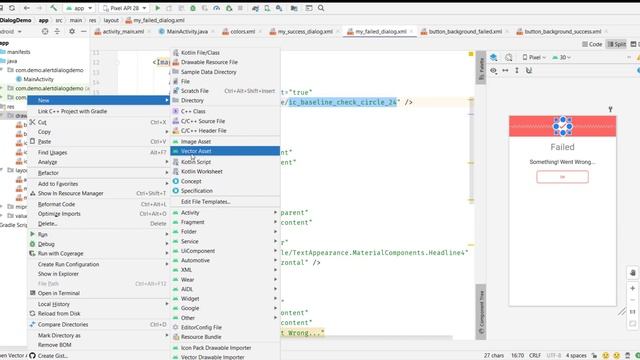Viewport: 640px width, 360px height.
Task: Switch editor to Code view
Action: pyautogui.click(x=592, y=44)
